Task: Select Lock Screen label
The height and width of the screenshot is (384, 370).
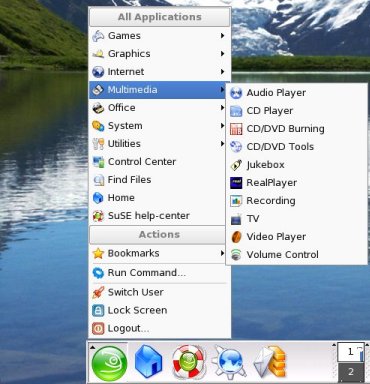Action: 137,310
